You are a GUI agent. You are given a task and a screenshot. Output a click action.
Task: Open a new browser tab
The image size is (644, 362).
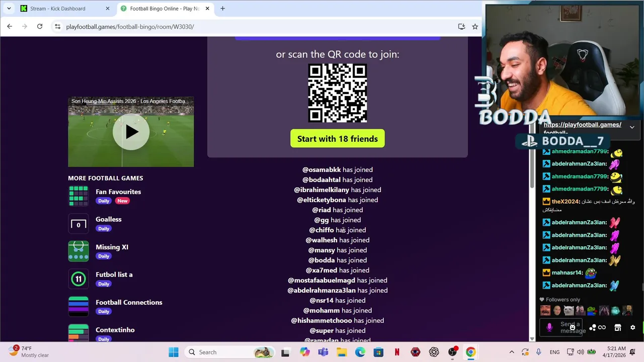point(222,9)
